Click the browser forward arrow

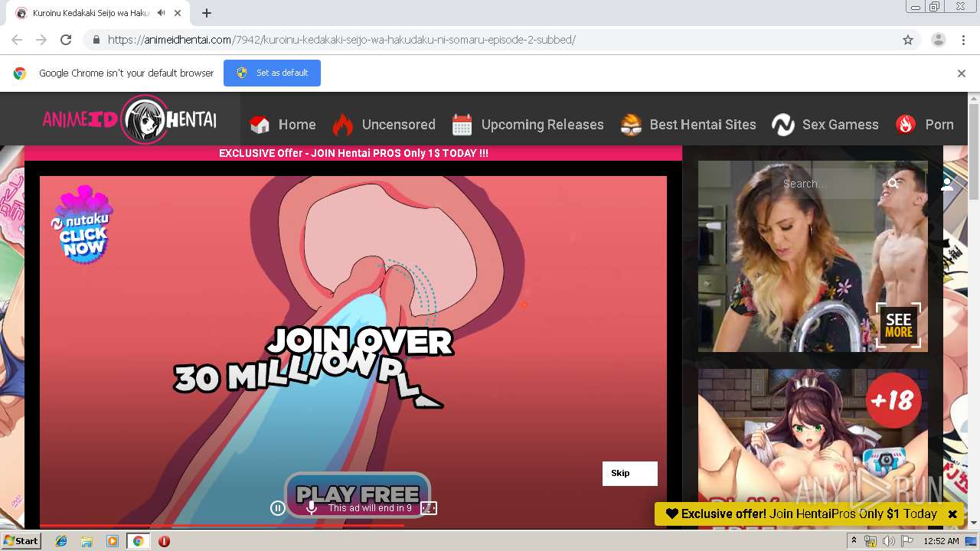(41, 40)
